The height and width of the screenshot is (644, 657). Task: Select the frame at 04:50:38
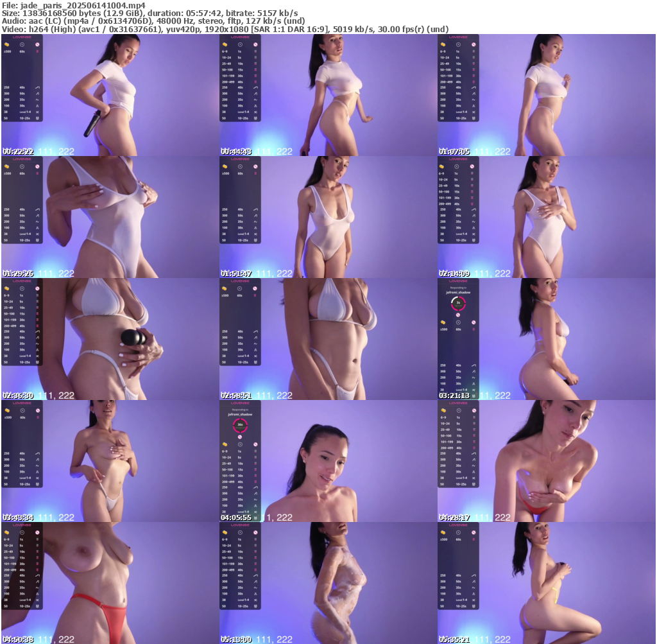point(110,583)
